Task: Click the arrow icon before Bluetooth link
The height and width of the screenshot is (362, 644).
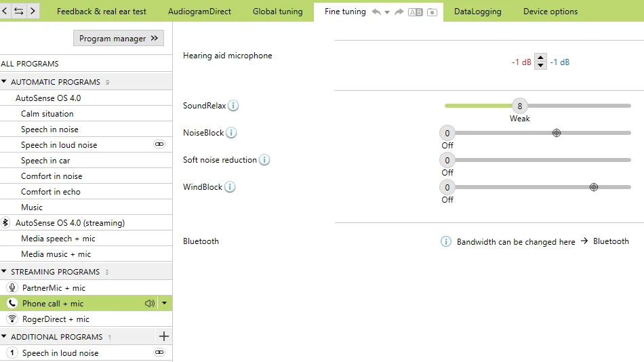Action: (584, 241)
